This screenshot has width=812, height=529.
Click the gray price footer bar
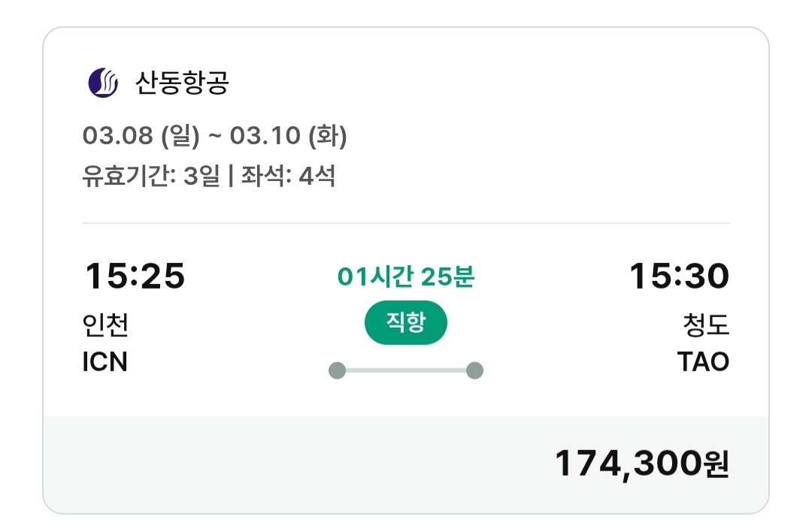(x=301, y=464)
